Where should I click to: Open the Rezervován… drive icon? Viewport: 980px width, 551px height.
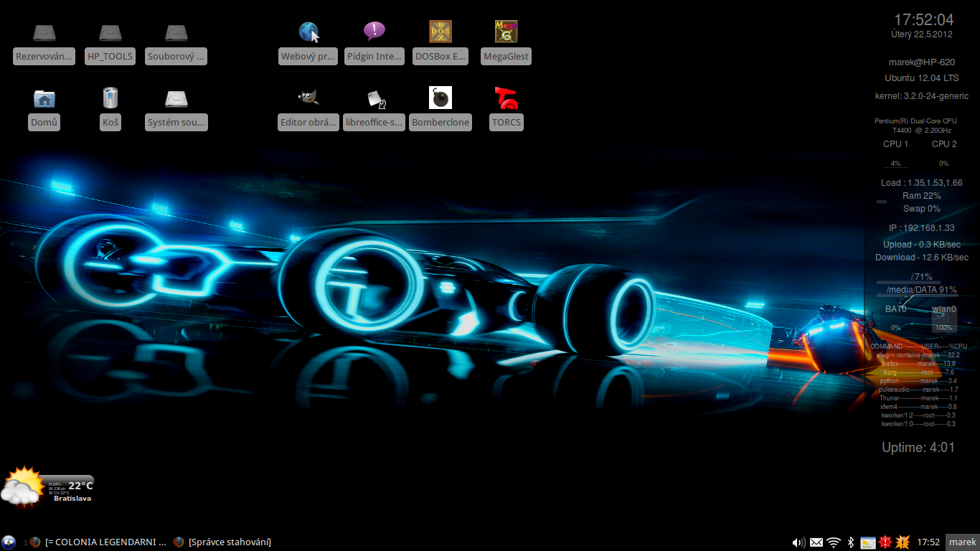(44, 33)
